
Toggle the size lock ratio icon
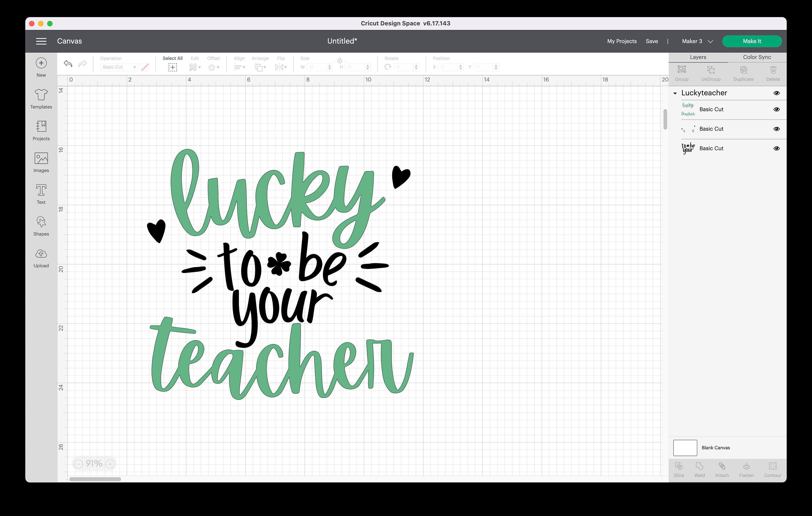point(340,61)
